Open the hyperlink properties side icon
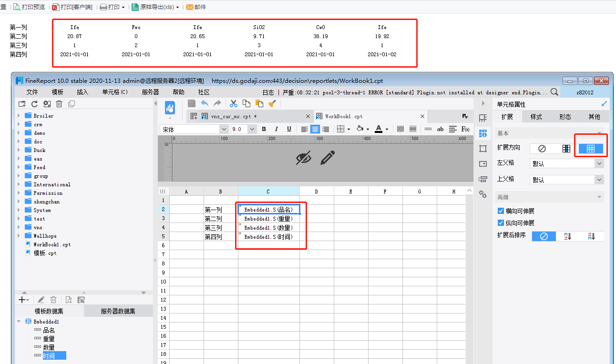Viewport: 616px width, 364px height. [x=483, y=194]
